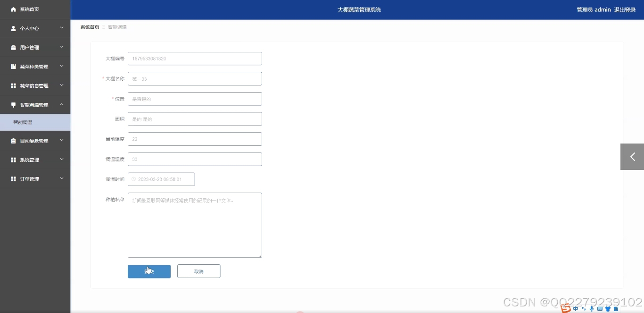Screen dimensions: 644x313
Task: Click the left-arrow panel on right edge
Action: pos(632,157)
